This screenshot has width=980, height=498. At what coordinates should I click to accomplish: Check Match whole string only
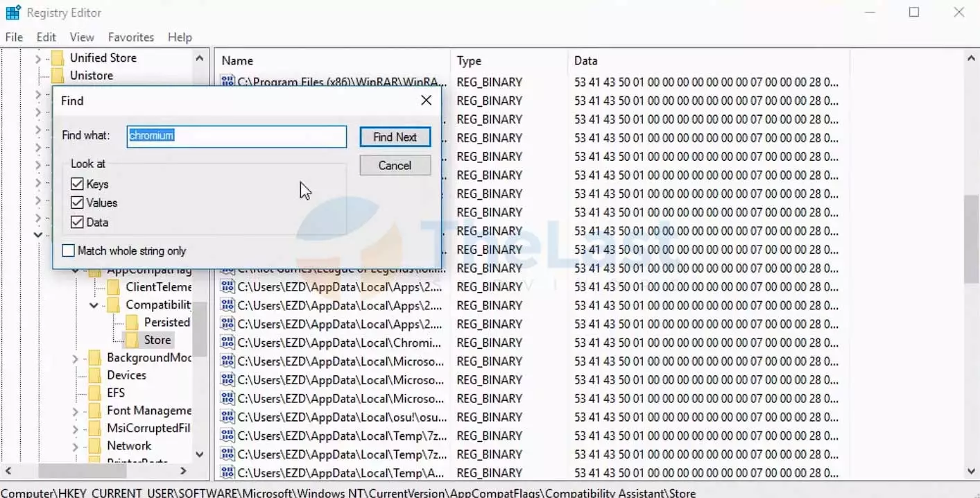pos(68,251)
